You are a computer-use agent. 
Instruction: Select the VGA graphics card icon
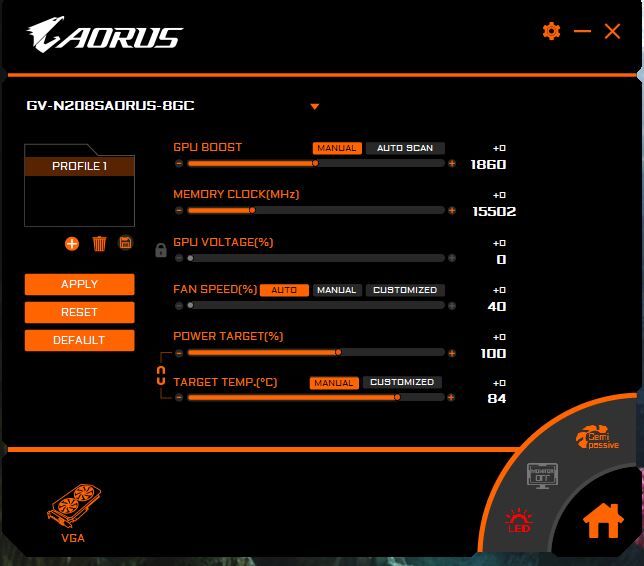(x=74, y=513)
